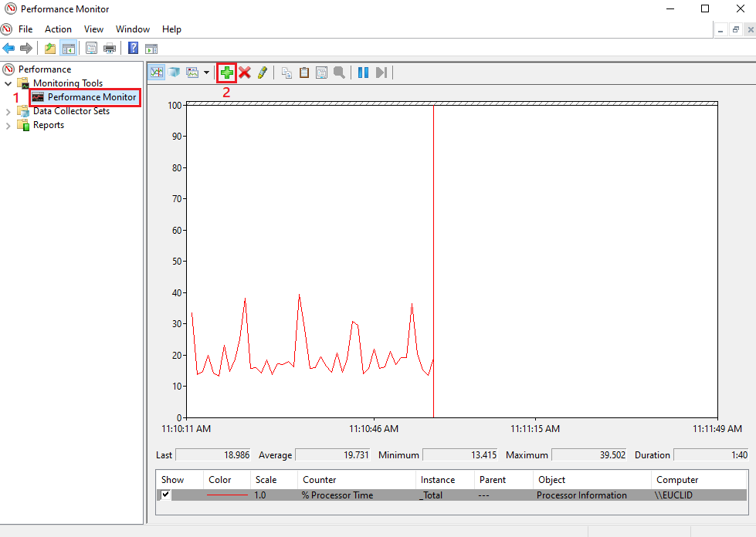756x537 pixels.
Task: Click the red Delete counter X icon
Action: coord(245,73)
